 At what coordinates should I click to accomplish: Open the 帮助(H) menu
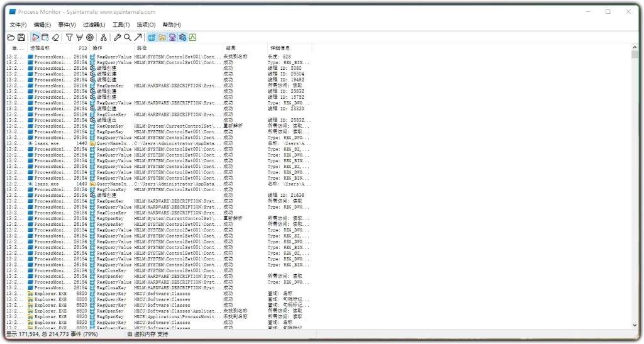click(x=172, y=25)
